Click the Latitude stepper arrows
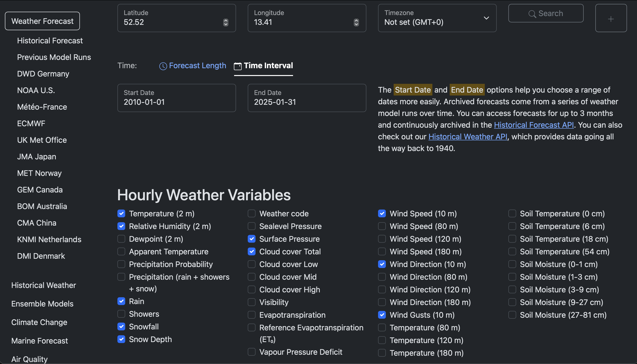Screen dimensions: 637x364 coord(226,22)
